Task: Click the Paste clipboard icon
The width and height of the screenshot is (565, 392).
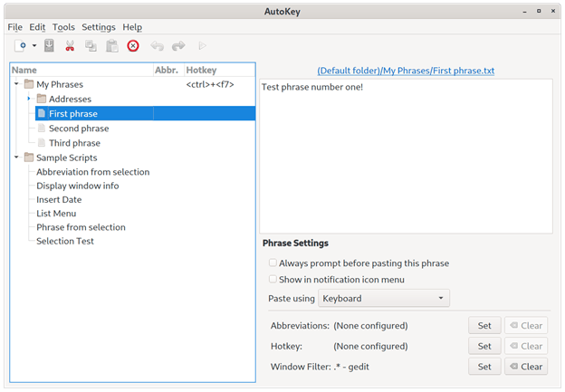Action: (112, 45)
